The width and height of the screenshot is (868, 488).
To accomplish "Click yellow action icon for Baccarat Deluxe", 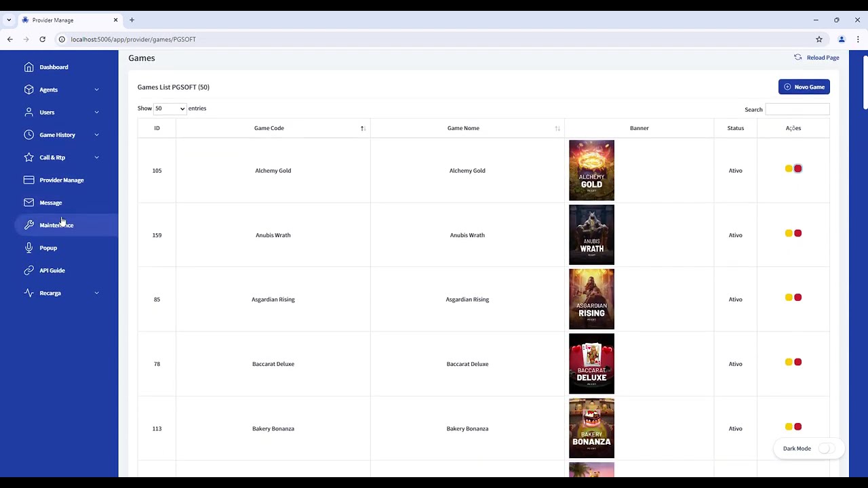I will [x=789, y=362].
